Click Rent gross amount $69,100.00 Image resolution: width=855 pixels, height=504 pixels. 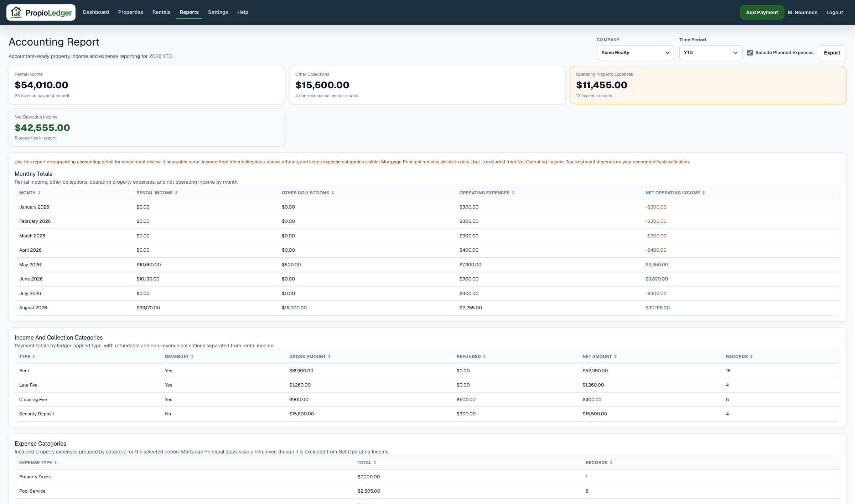(301, 371)
